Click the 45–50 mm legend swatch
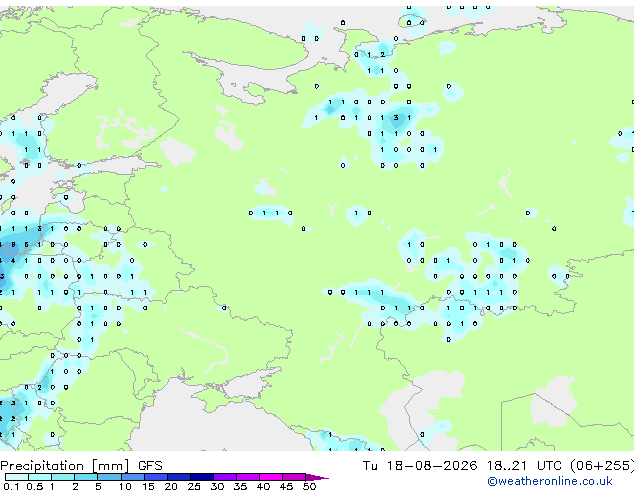Screen dimensions: 634x490 pos(294,477)
